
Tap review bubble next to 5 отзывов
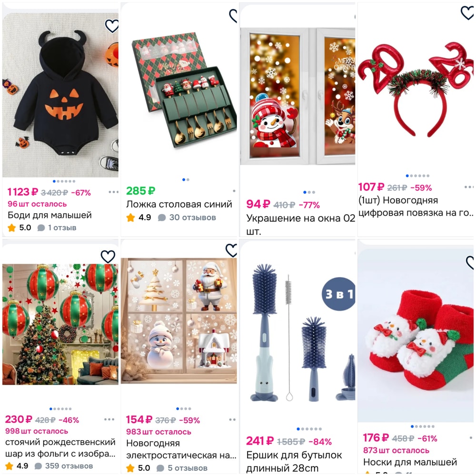click(x=160, y=468)
